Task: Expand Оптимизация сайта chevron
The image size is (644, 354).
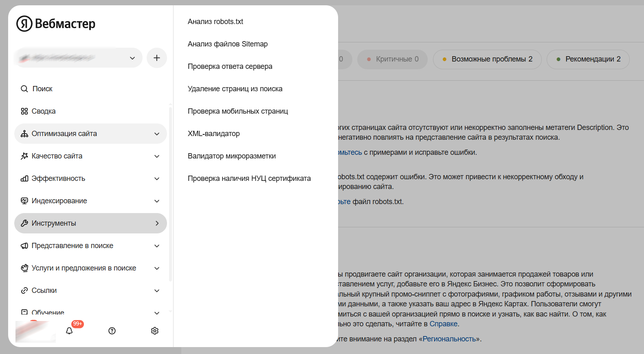Action: coord(157,134)
